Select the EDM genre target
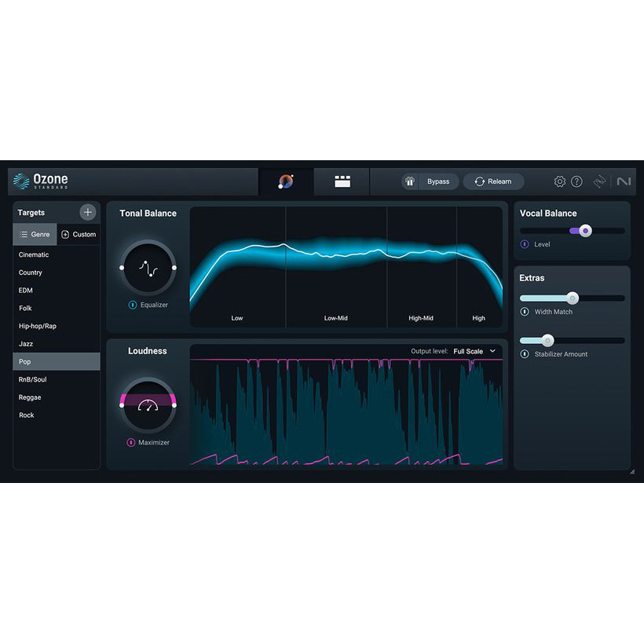Image resolution: width=644 pixels, height=644 pixels. [57, 291]
